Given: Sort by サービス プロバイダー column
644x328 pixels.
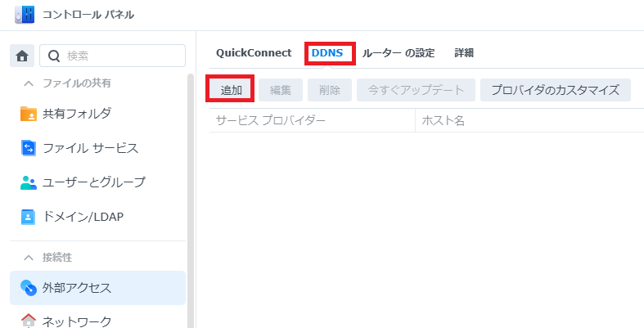Looking at the screenshot, I should 312,121.
